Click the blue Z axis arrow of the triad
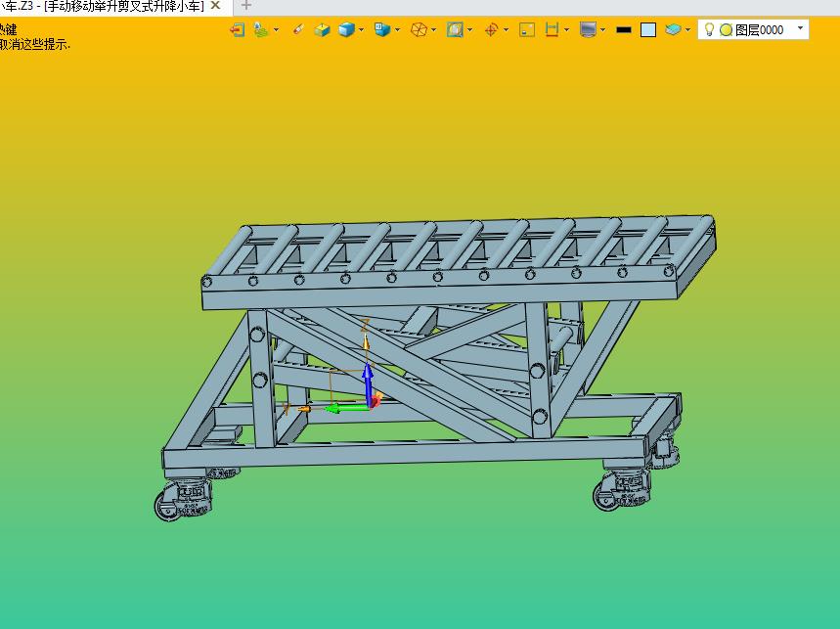This screenshot has height=629, width=840. tap(368, 384)
